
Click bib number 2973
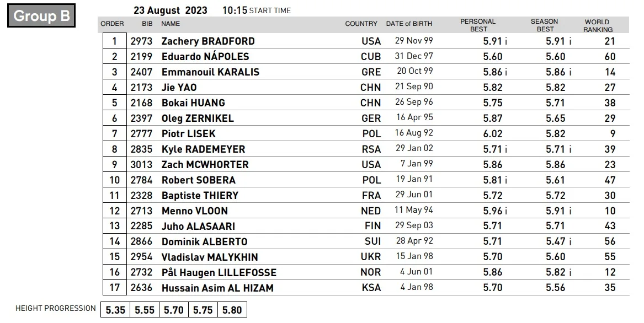[x=141, y=41]
